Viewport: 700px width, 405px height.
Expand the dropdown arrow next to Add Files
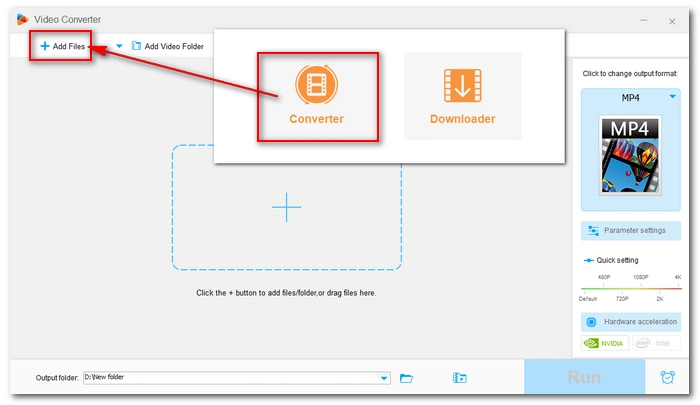point(119,46)
